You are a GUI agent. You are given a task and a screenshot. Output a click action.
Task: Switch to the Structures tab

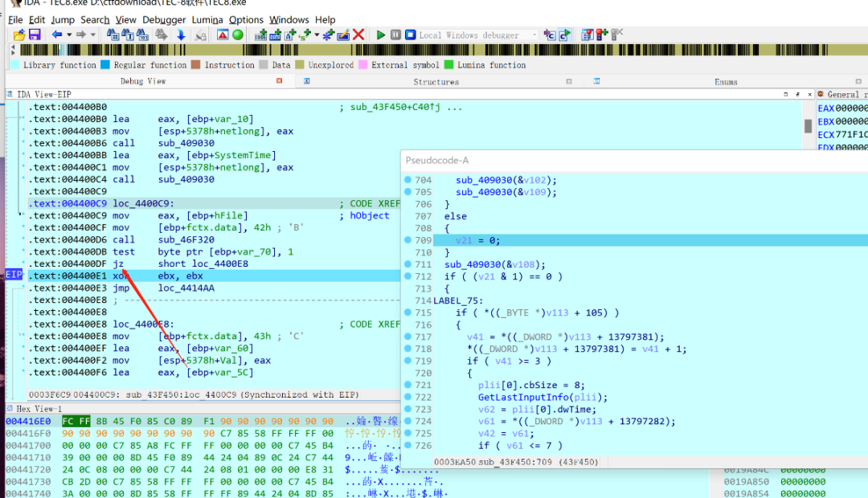436,82
